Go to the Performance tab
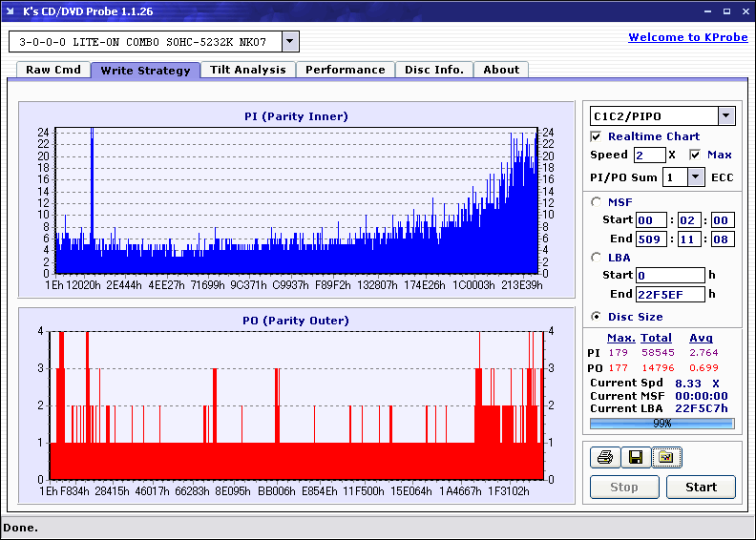The image size is (756, 540). click(x=345, y=70)
